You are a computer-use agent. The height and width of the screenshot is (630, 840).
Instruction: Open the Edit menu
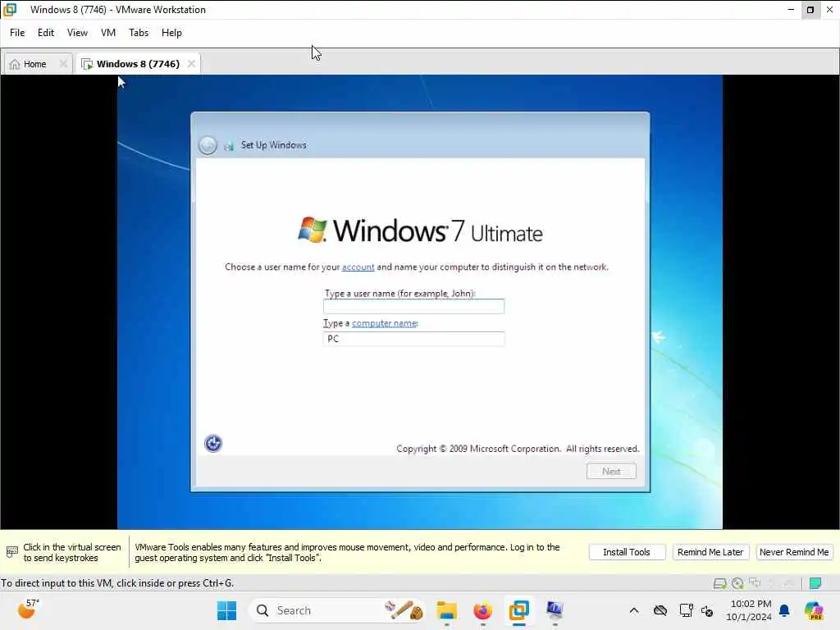click(x=46, y=33)
